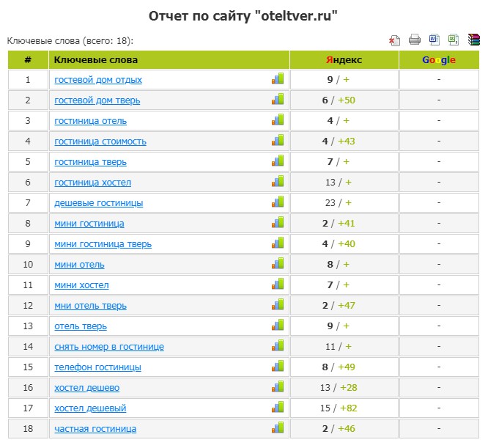Click the '#' column header
Viewport: 488px width, 448px height.
point(28,60)
